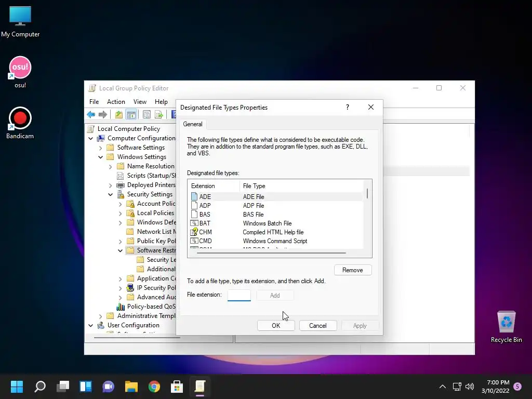Click the network tray icon
Image resolution: width=532 pixels, height=399 pixels.
click(457, 387)
